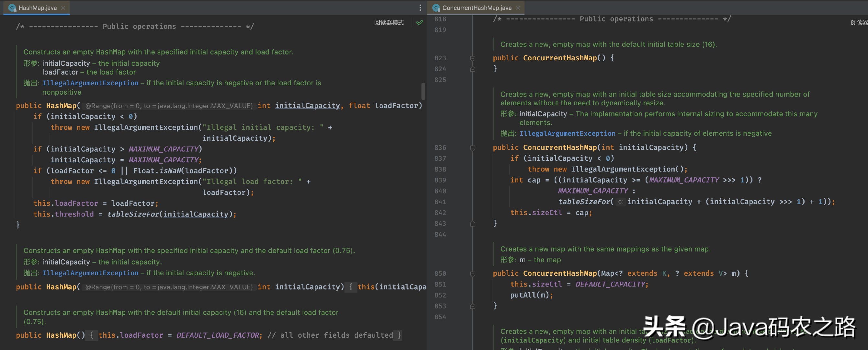Close the ConcurrentHashMap.java tab
The width and height of the screenshot is (868, 350).
coord(518,8)
